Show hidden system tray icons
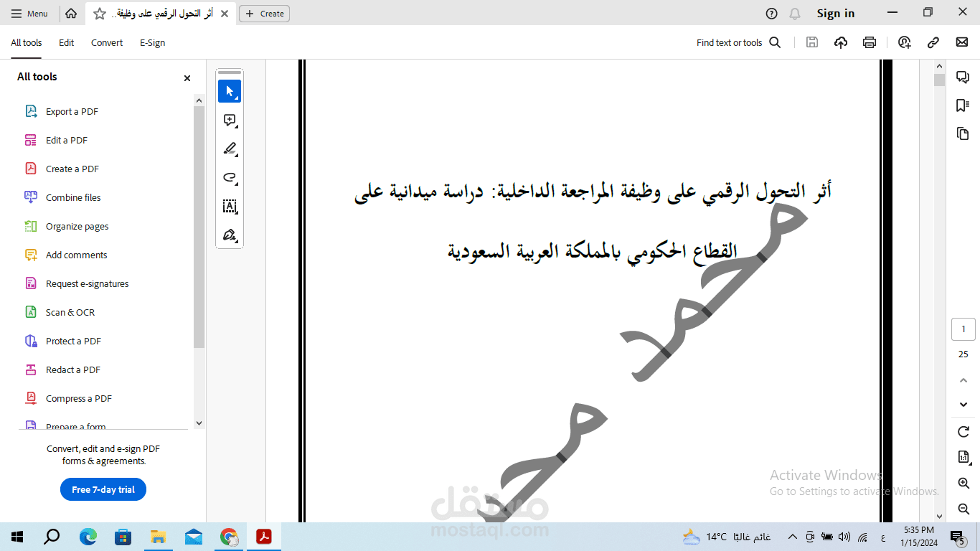This screenshot has height=551, width=980. 793,537
